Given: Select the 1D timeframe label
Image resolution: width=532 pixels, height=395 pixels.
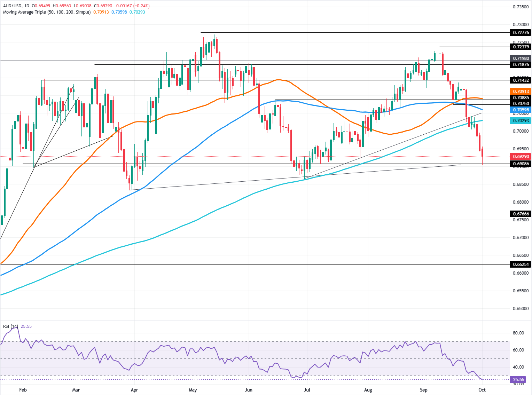Looking at the screenshot, I should click(x=27, y=6).
